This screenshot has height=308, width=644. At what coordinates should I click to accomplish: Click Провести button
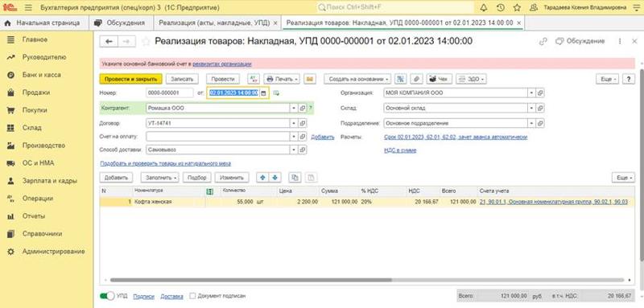coord(223,79)
